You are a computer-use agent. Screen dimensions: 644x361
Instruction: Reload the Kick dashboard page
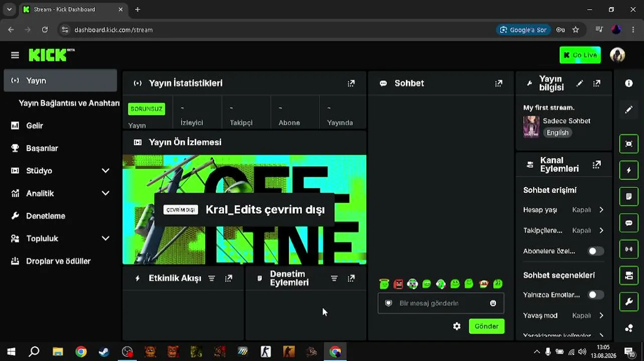tap(45, 30)
